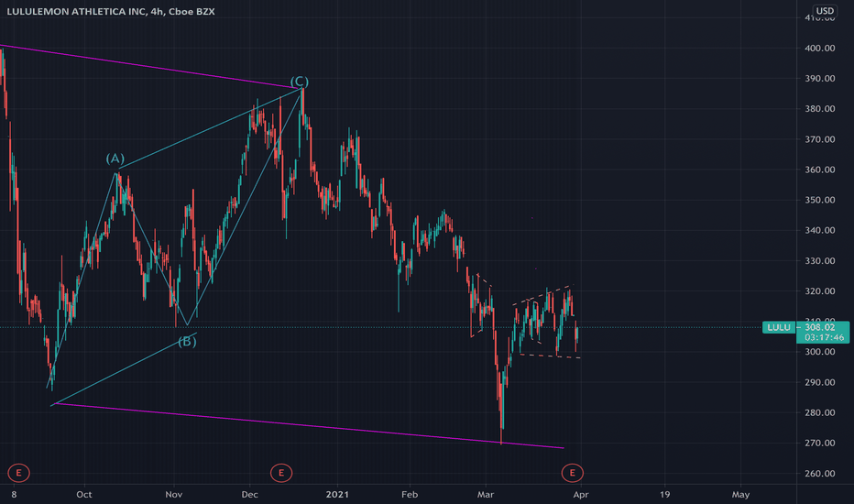Click the Oct label on time axis
The height and width of the screenshot is (504, 854).
coord(84,495)
